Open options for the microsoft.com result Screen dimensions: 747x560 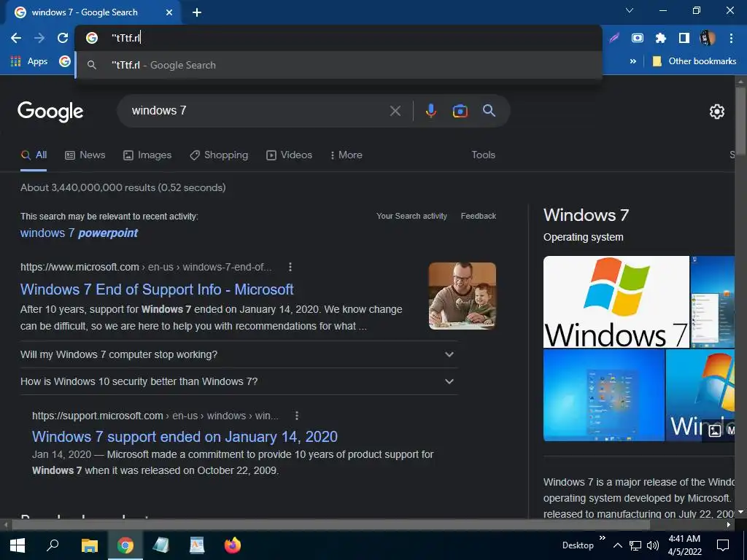pyautogui.click(x=290, y=267)
